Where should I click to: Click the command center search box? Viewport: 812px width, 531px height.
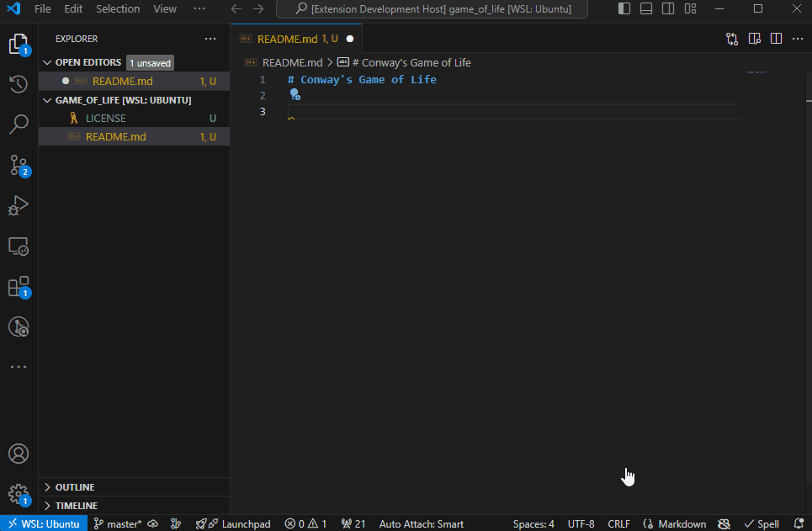[432, 8]
